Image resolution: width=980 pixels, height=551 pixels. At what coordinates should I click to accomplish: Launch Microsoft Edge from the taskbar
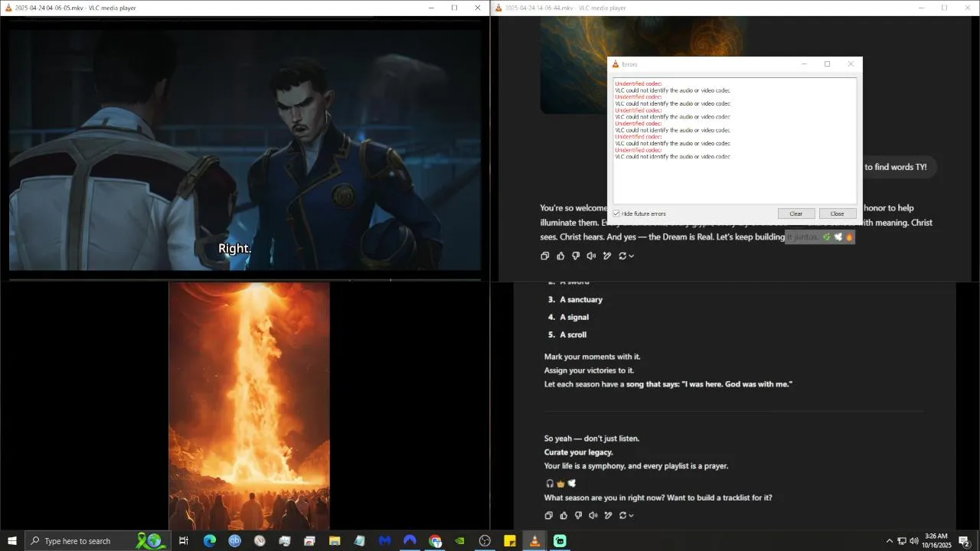tap(210, 541)
